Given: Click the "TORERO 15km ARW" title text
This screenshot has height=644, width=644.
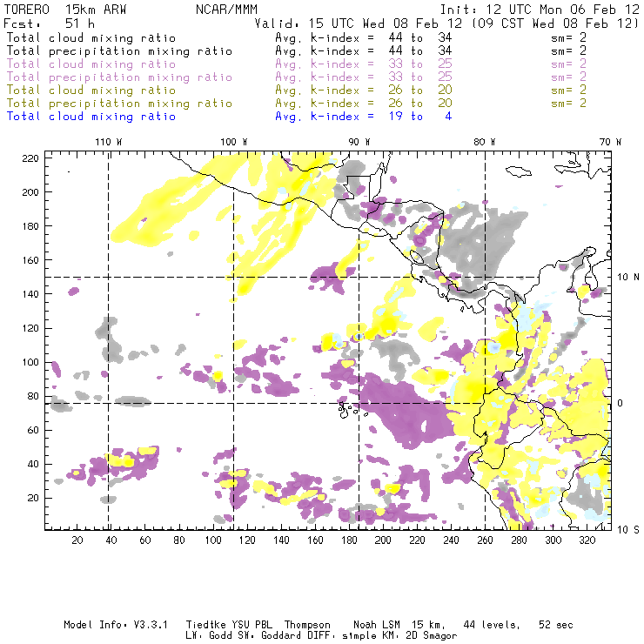Looking at the screenshot, I should 65,10.
